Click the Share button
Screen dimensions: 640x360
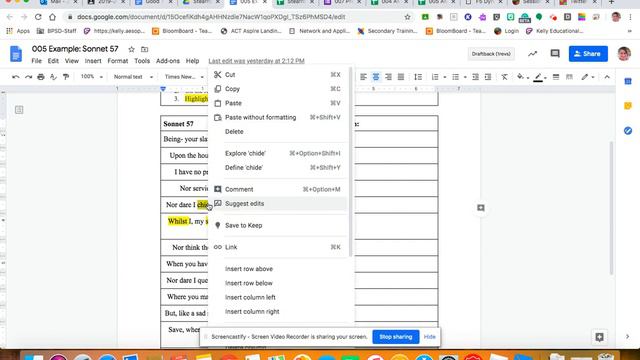point(588,53)
